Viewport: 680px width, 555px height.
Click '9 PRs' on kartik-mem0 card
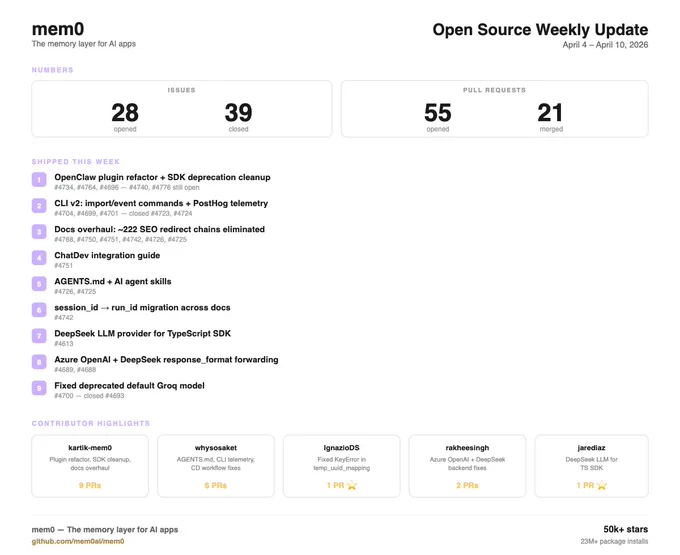click(90, 485)
